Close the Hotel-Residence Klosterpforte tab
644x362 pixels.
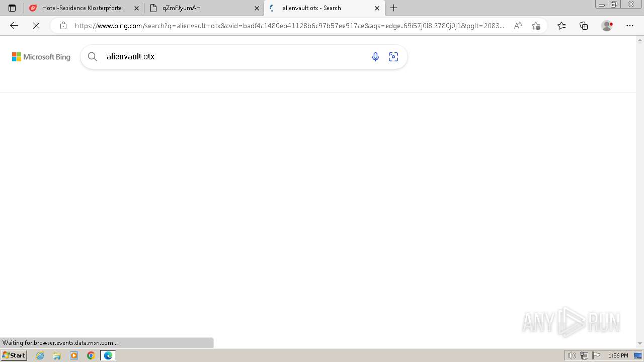(x=136, y=8)
